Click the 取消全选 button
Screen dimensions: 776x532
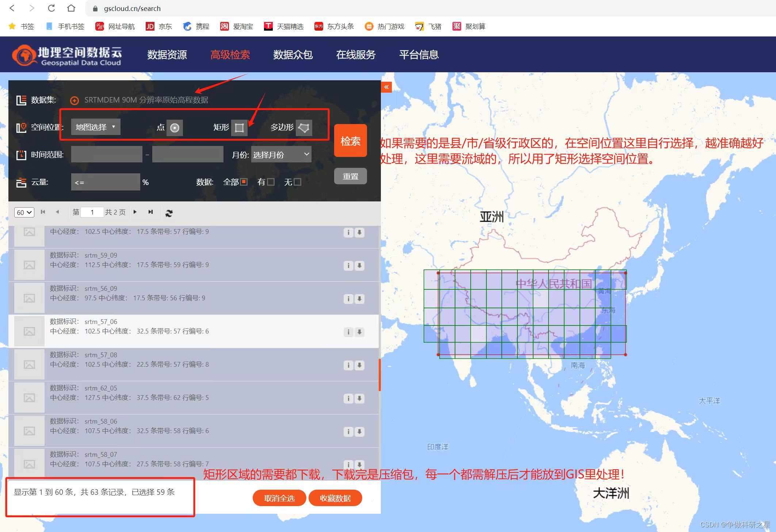click(279, 498)
